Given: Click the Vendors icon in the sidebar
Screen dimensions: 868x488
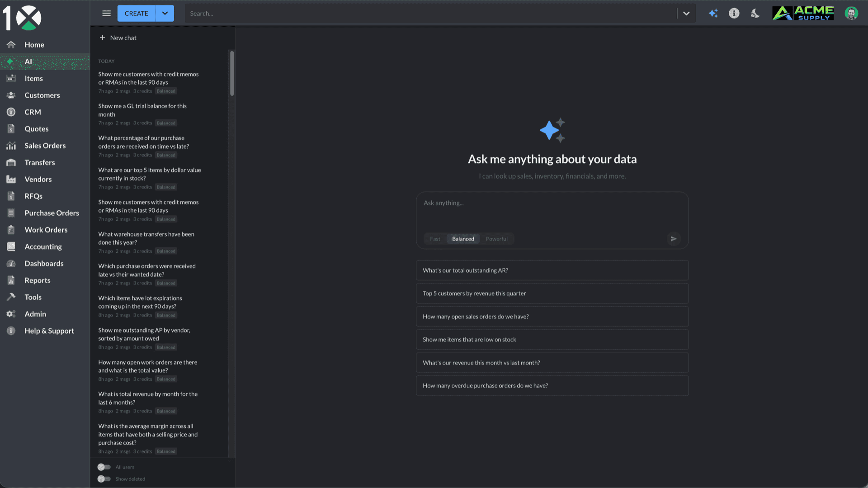Looking at the screenshot, I should tap(11, 179).
